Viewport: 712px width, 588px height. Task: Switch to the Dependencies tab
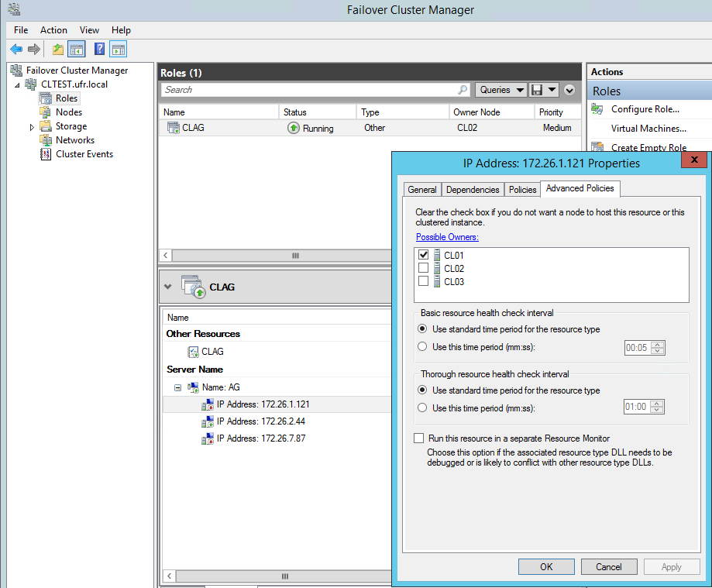pos(472,188)
